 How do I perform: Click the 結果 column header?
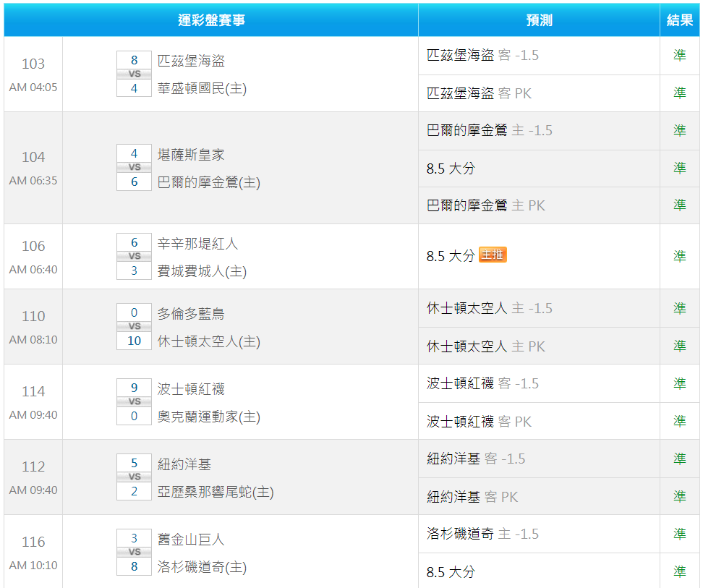(x=680, y=20)
